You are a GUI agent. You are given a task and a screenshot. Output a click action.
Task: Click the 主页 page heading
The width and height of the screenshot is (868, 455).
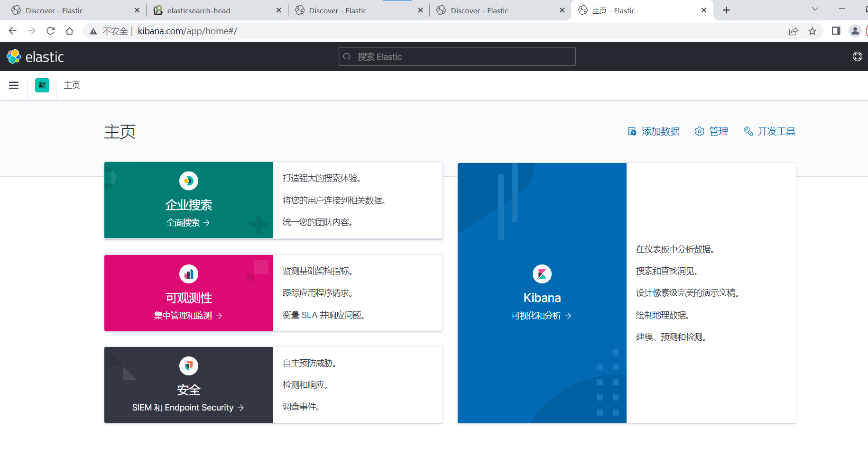[x=120, y=132]
